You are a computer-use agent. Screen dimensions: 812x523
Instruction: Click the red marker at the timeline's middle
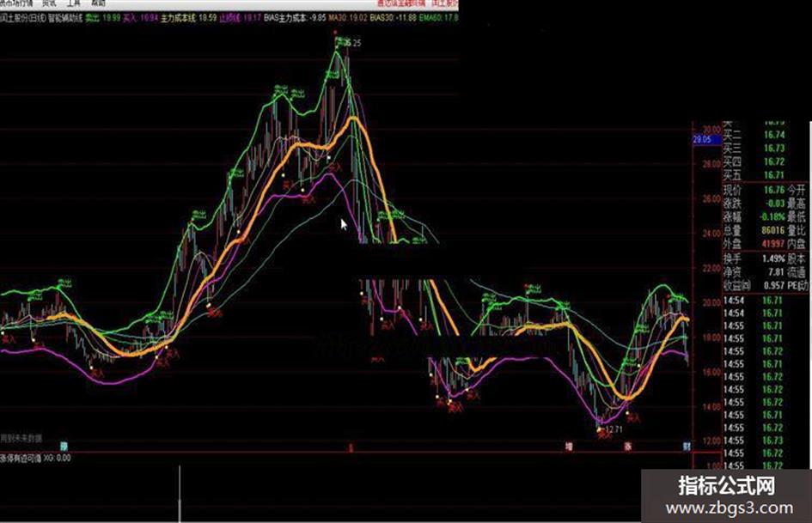pos(351,447)
